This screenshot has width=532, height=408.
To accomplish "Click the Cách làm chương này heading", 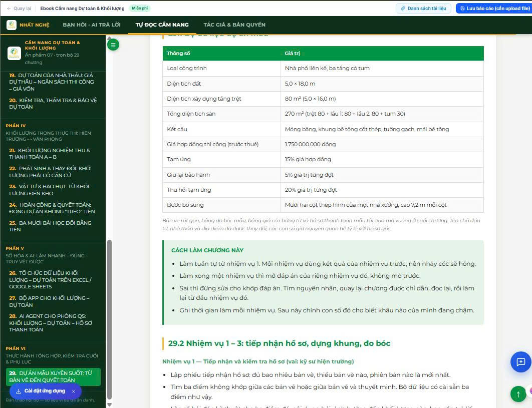I will coord(207,250).
